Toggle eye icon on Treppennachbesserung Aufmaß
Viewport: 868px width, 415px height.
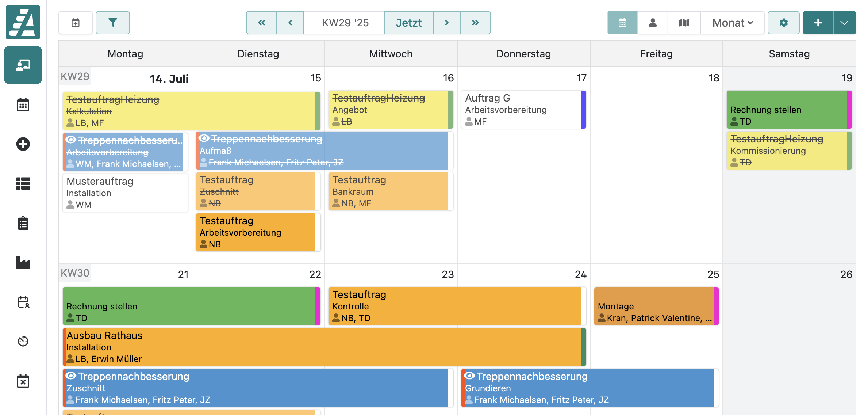204,138
